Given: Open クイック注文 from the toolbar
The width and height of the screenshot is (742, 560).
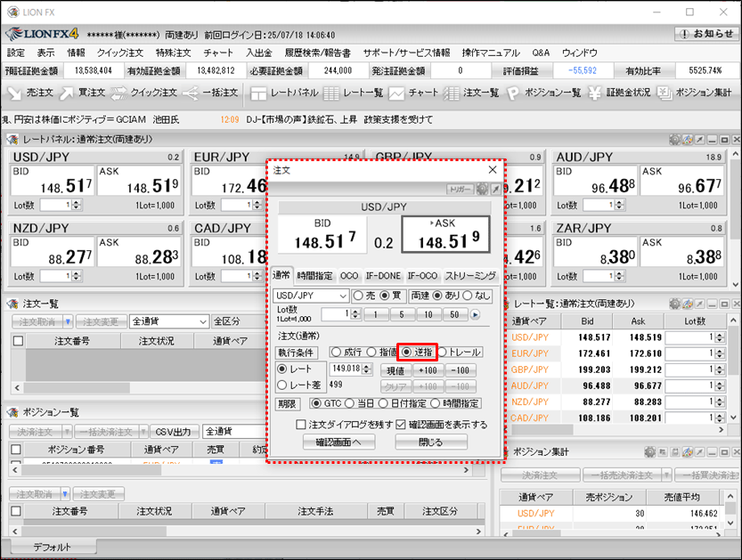Looking at the screenshot, I should point(146,93).
